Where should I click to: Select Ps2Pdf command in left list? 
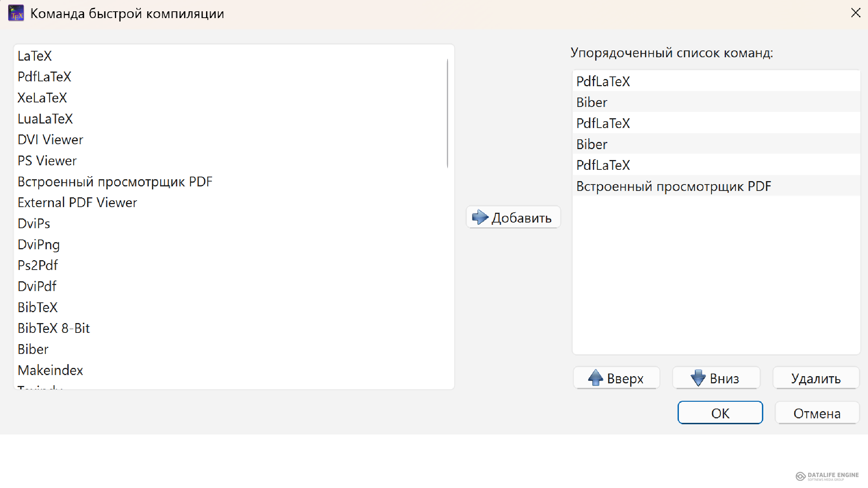coord(38,265)
